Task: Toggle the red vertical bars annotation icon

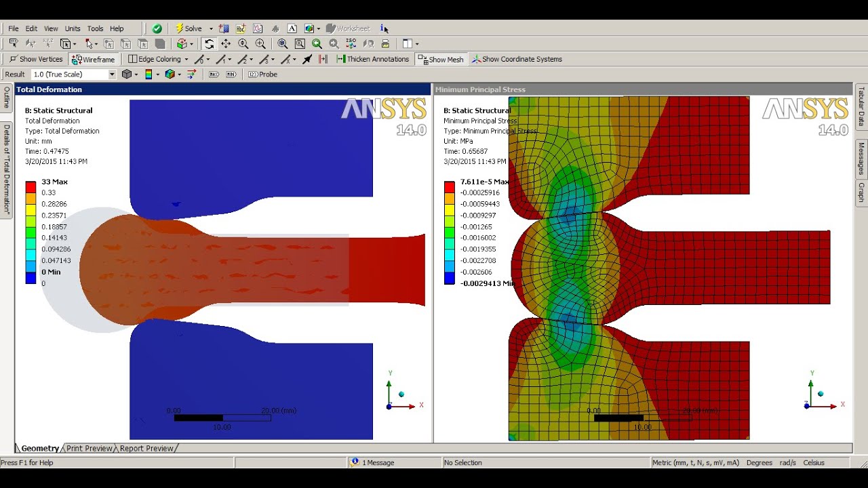Action: [x=323, y=59]
